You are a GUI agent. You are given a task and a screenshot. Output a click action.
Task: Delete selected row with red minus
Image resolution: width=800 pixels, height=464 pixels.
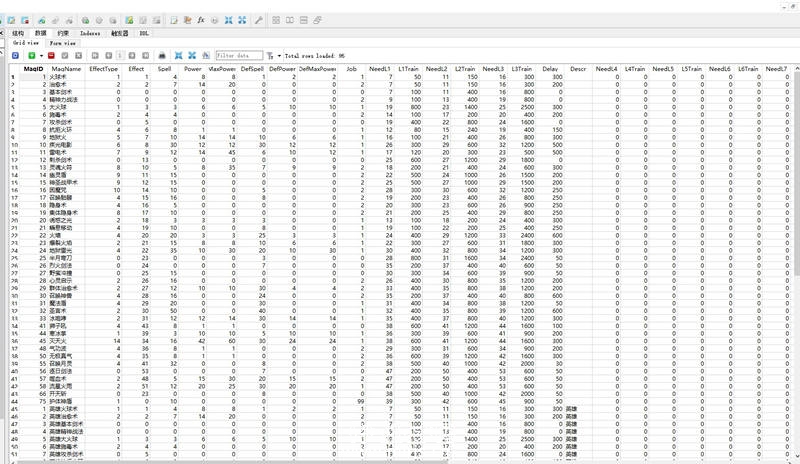pos(51,55)
